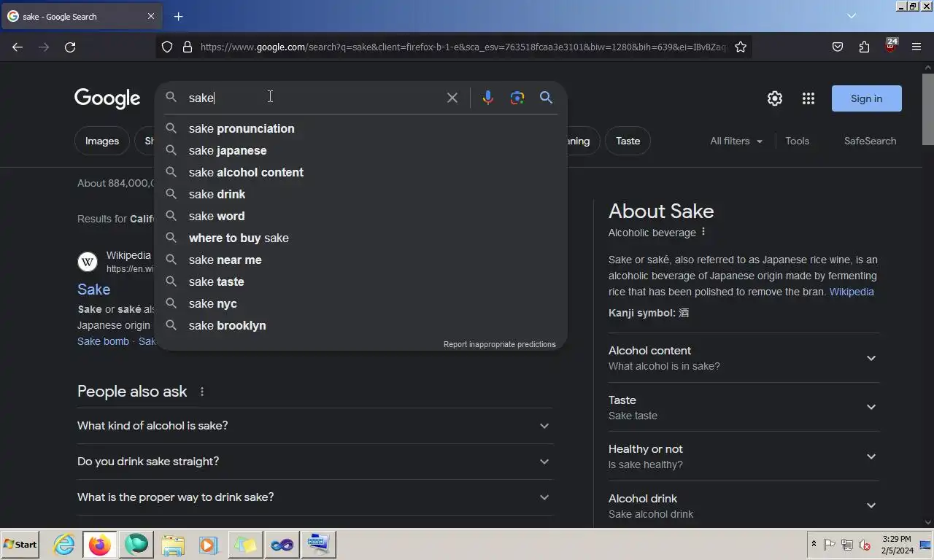Select suggestion sake pronunciation

(360, 128)
